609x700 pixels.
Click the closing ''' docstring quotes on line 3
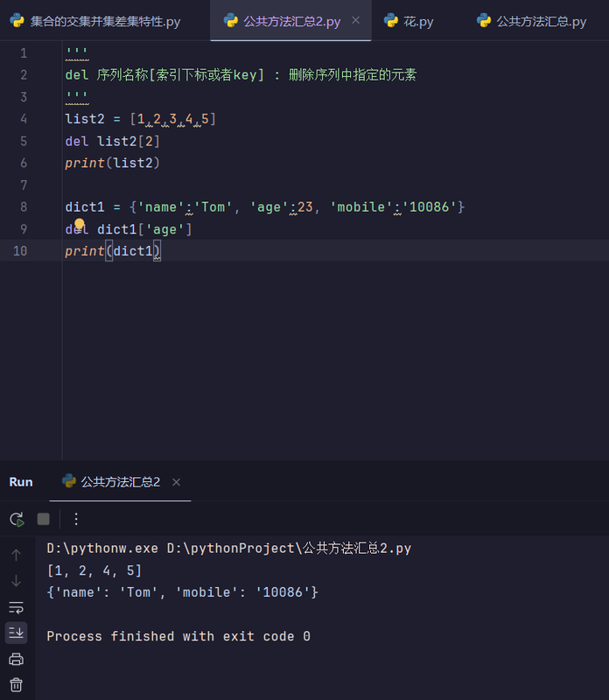(x=77, y=97)
